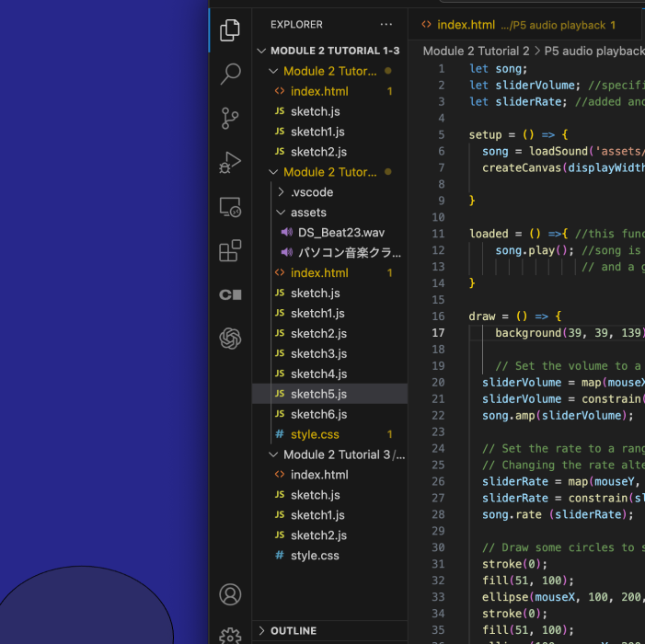This screenshot has height=644, width=645.
Task: Open the Remote Explorer icon
Action: click(230, 207)
